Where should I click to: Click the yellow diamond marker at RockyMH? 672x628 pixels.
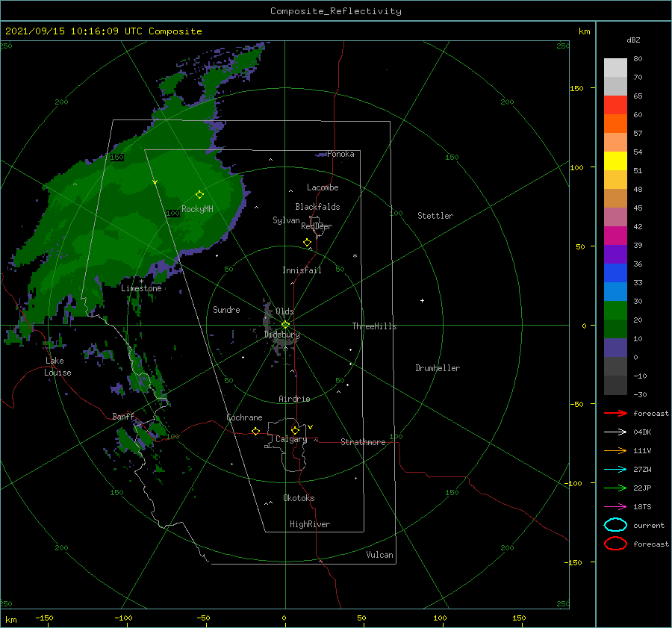coord(199,195)
